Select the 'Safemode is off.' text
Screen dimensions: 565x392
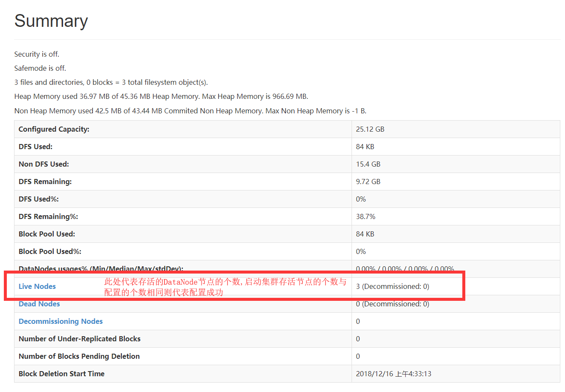pyautogui.click(x=40, y=68)
